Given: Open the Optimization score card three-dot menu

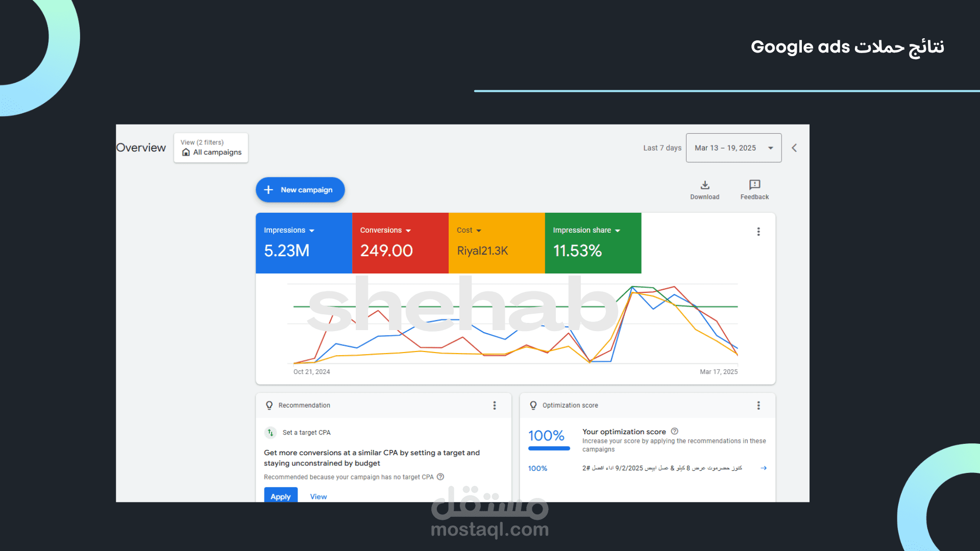Looking at the screenshot, I should (x=758, y=405).
